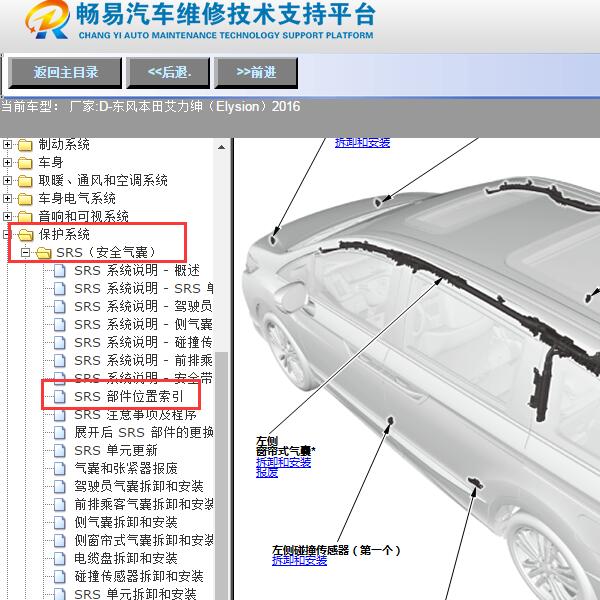Click page icon beside 侧气囊拆卸和安装
This screenshot has width=600, height=600.
(x=59, y=522)
